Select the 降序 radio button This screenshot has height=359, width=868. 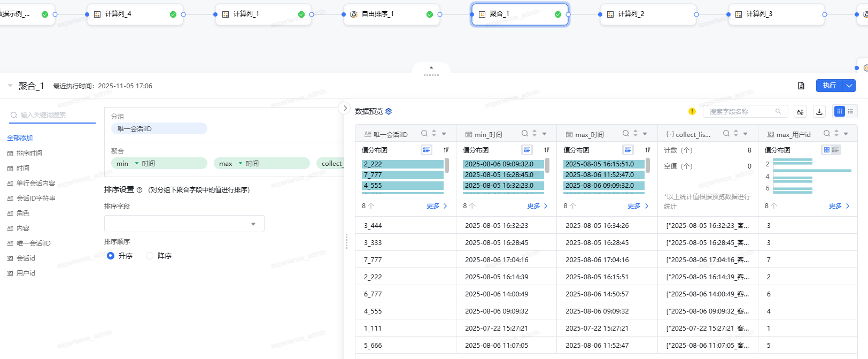(x=150, y=256)
